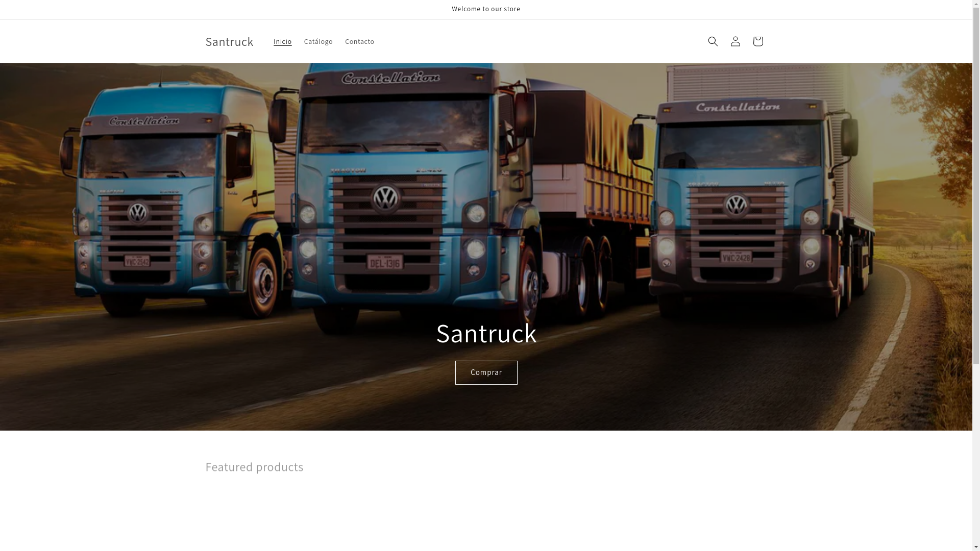
Task: Click the Featured products heading
Action: (254, 466)
